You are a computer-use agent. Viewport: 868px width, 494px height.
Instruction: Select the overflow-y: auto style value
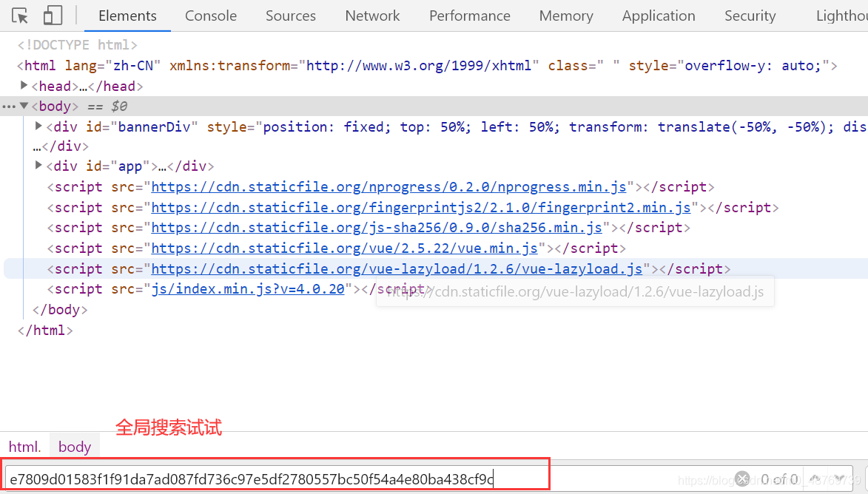(x=753, y=66)
